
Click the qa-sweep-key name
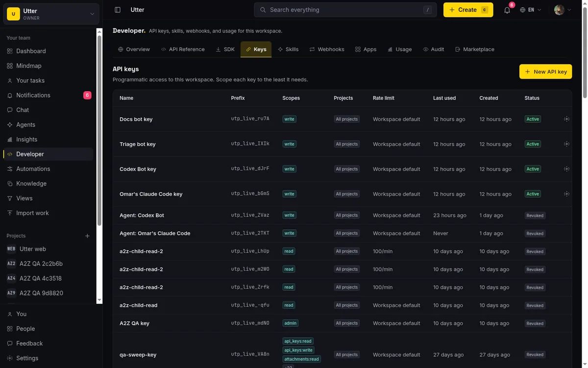pos(138,355)
